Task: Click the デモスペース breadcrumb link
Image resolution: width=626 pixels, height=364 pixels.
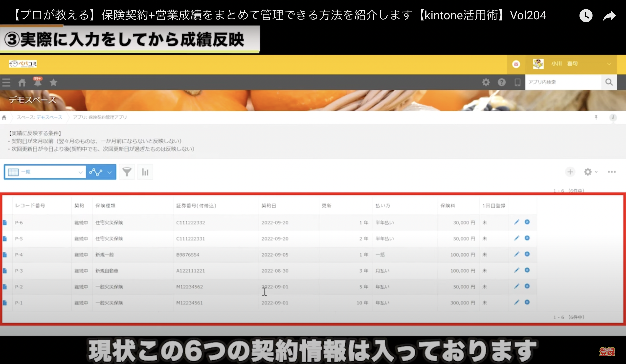Action: [x=49, y=117]
